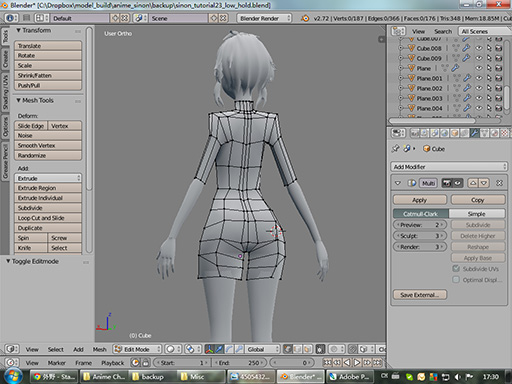Select the translate manipulator arrow icon

coord(219,349)
